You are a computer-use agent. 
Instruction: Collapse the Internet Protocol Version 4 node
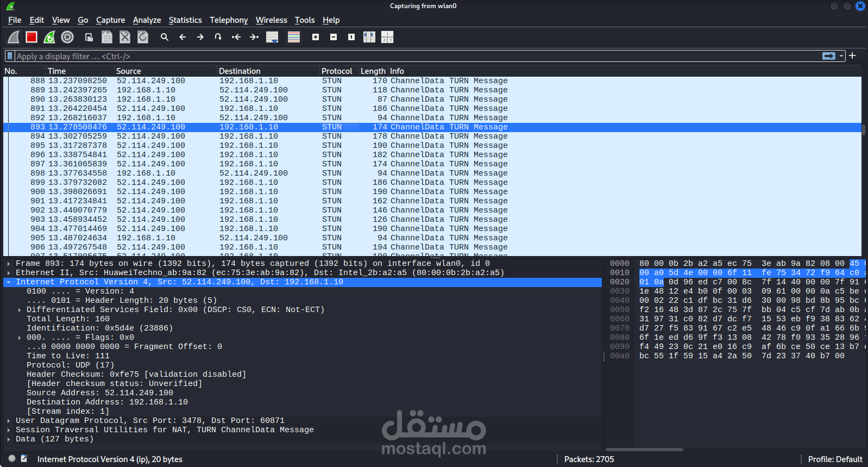coord(9,282)
